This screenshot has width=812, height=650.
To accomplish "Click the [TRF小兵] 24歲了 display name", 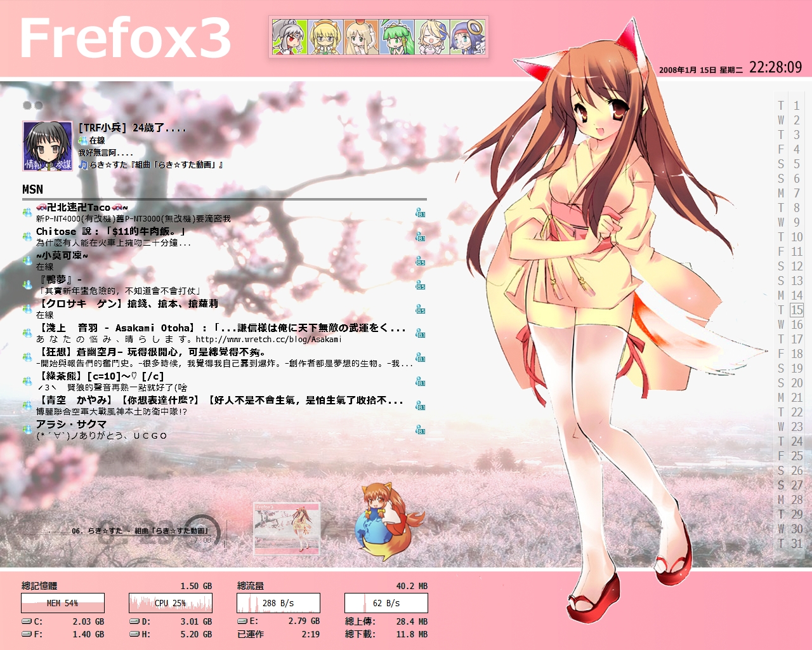I will pos(132,128).
